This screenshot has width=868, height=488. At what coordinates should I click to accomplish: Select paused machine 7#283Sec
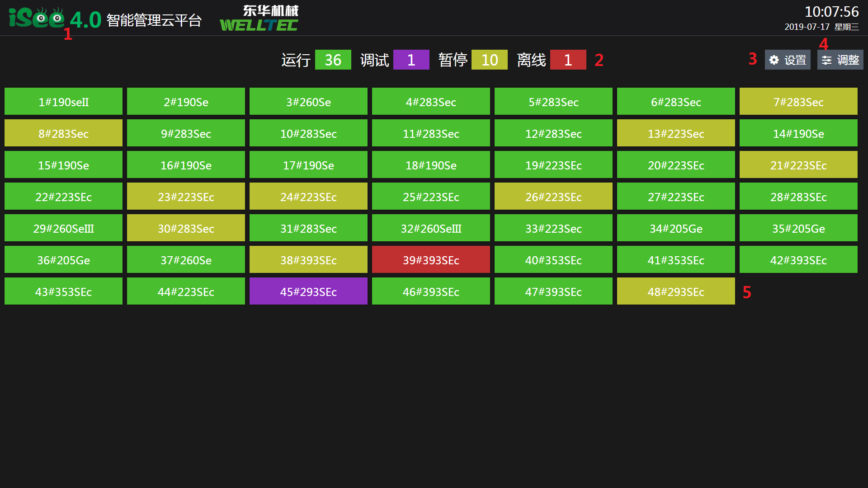[x=798, y=102]
